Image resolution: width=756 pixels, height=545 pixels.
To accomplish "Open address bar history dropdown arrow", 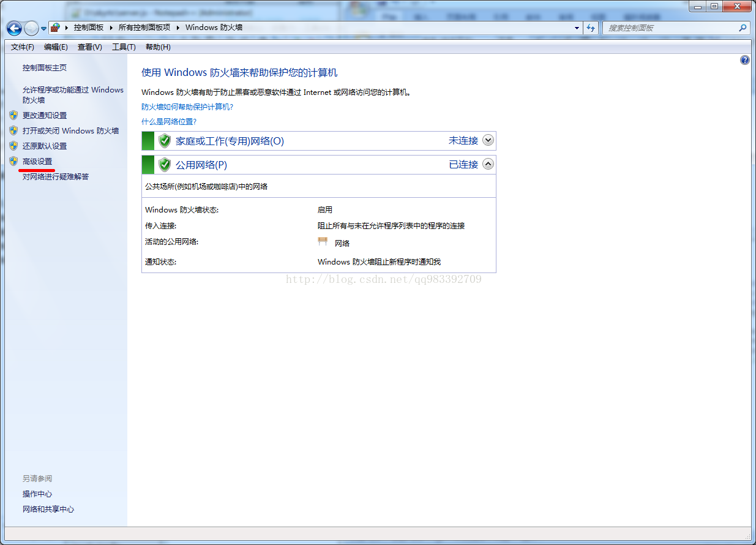I will tap(577, 28).
